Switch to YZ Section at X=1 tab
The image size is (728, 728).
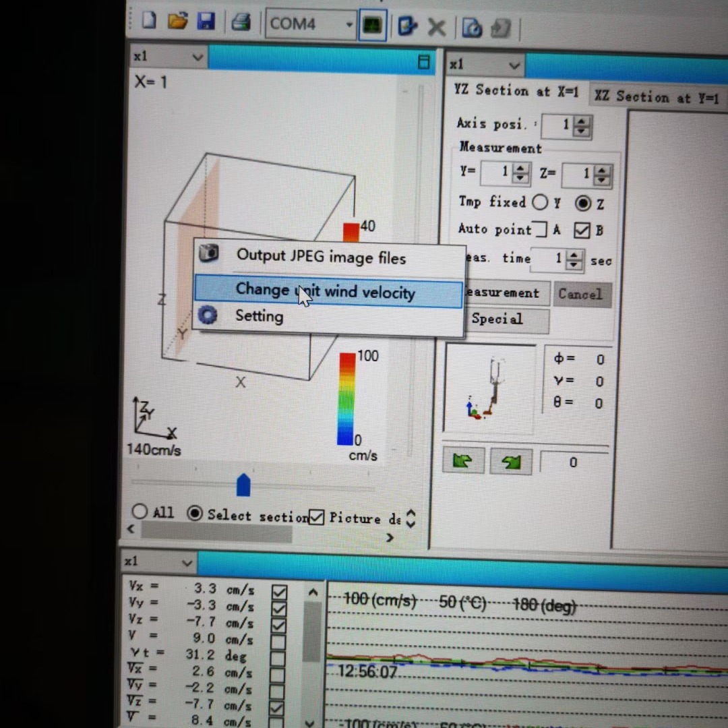516,90
